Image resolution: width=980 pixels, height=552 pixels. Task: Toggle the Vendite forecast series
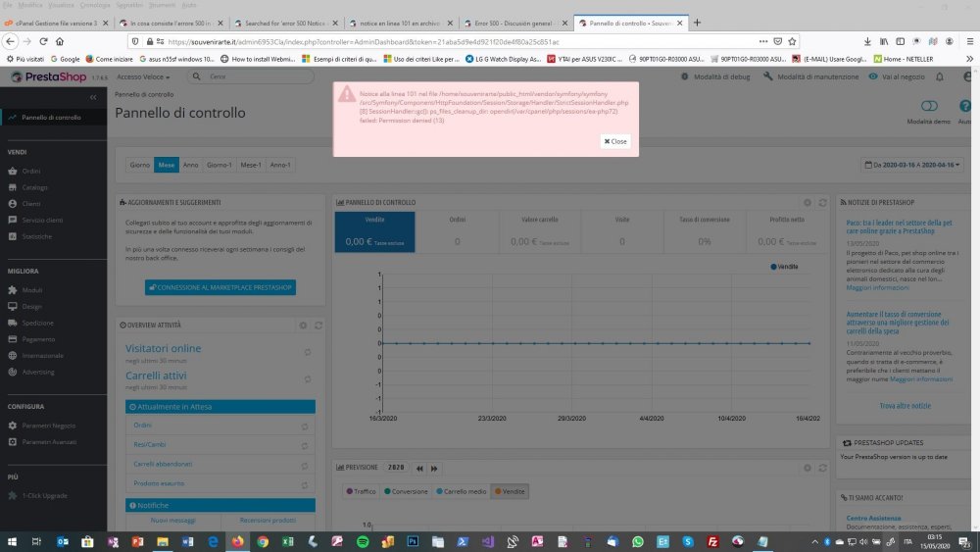pyautogui.click(x=510, y=491)
